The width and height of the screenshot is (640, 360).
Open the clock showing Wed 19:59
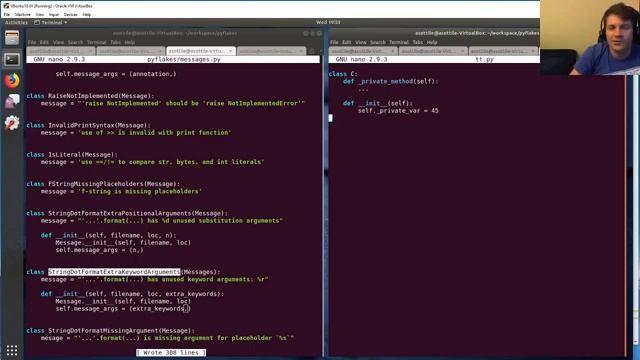(328, 22)
